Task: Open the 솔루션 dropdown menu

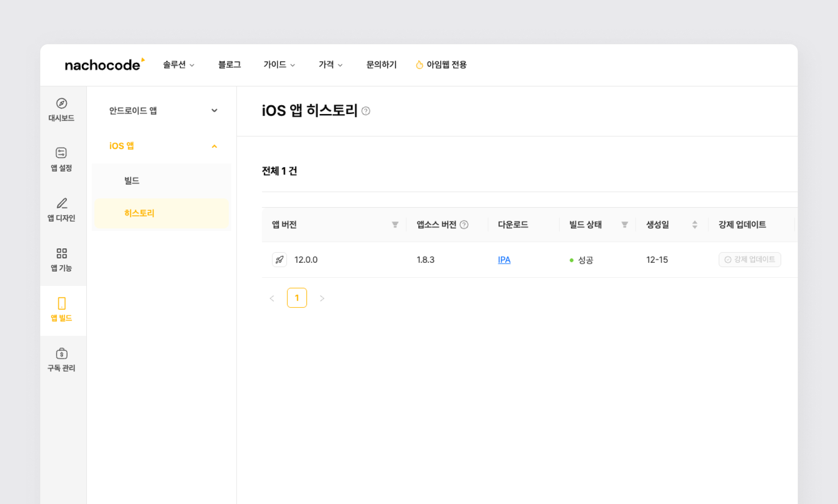Action: point(178,65)
